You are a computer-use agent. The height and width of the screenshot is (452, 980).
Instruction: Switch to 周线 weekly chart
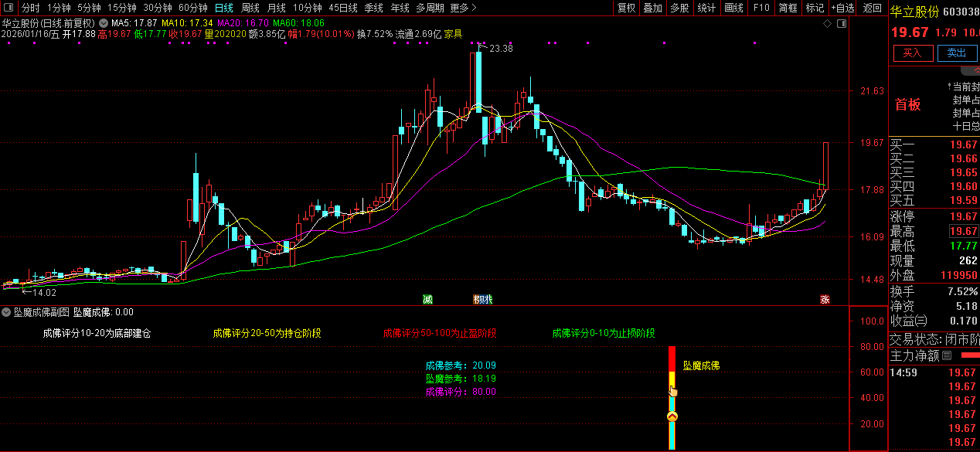(250, 8)
